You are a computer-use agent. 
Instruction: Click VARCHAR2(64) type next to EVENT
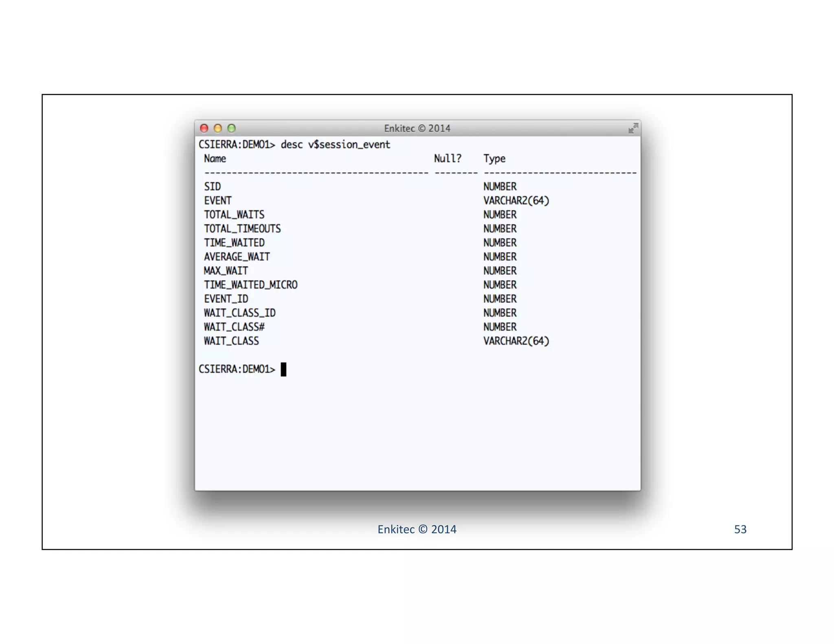tap(516, 201)
